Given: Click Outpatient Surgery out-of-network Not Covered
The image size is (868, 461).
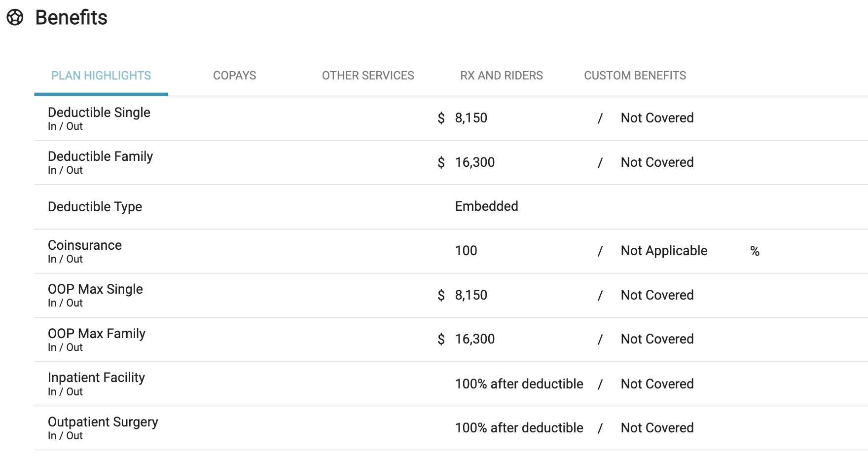Looking at the screenshot, I should point(657,428).
